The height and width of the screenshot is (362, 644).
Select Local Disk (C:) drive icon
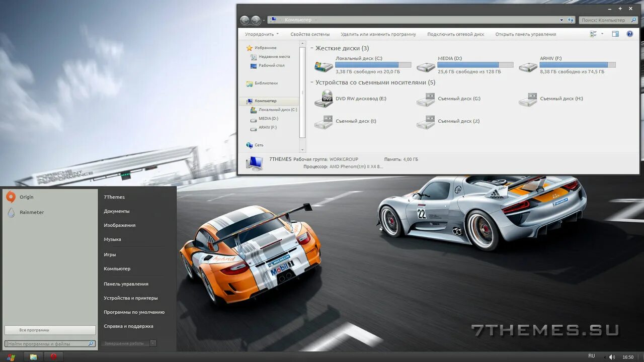tap(324, 66)
